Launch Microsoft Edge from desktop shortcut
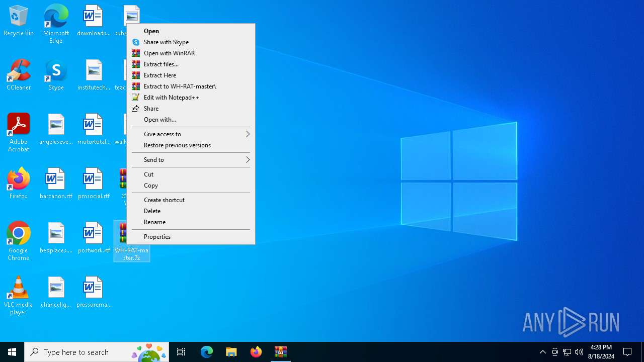The height and width of the screenshot is (362, 644). pyautogui.click(x=56, y=24)
